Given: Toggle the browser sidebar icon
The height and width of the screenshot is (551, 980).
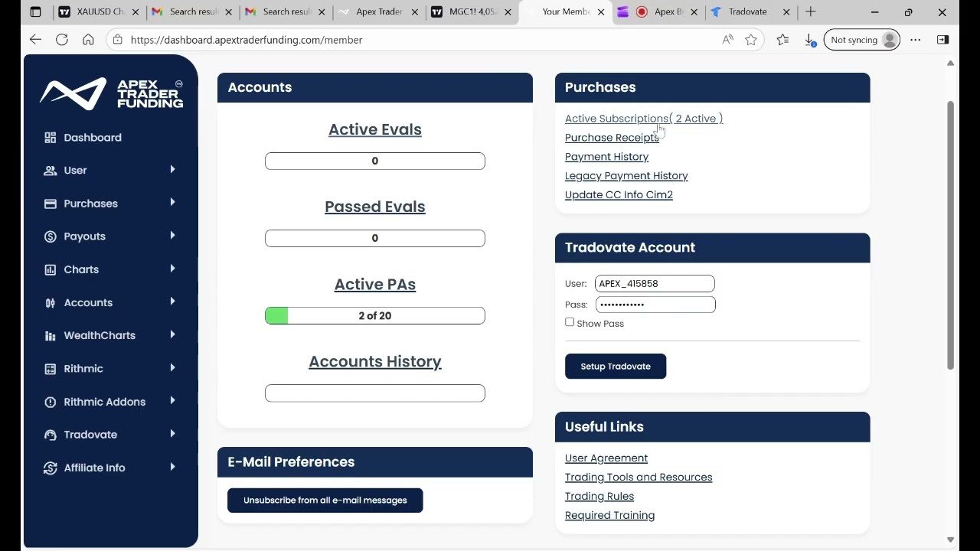Looking at the screenshot, I should [942, 40].
